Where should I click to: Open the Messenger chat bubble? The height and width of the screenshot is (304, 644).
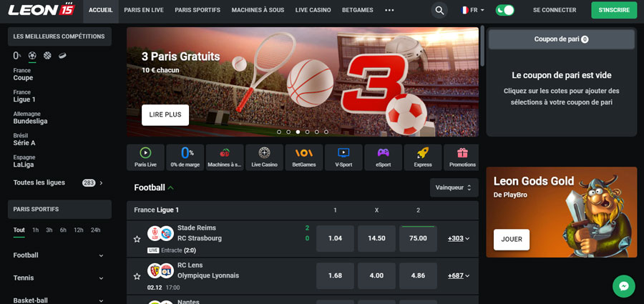[624, 286]
